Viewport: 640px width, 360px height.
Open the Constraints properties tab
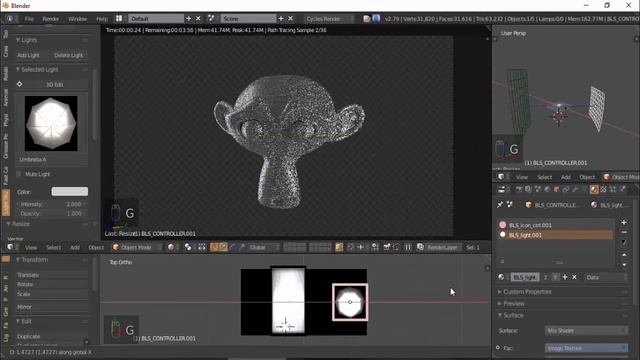(x=566, y=189)
